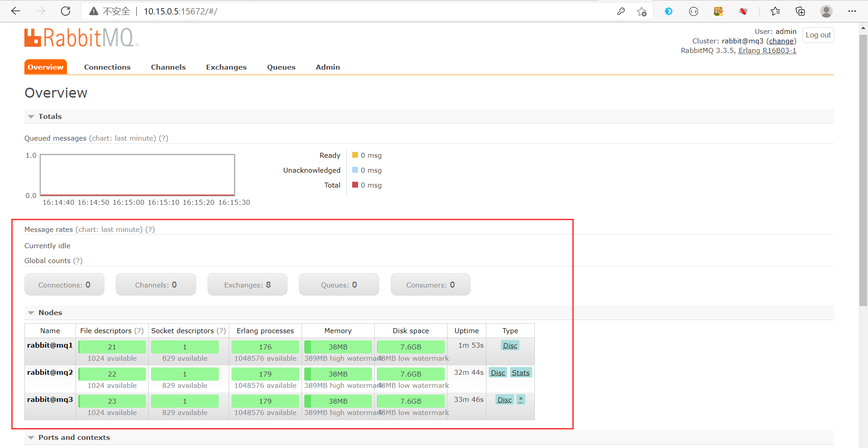This screenshot has height=448, width=868.
Task: Click rabbit@mq3 Erlang processes bar showing 179
Action: coord(265,401)
